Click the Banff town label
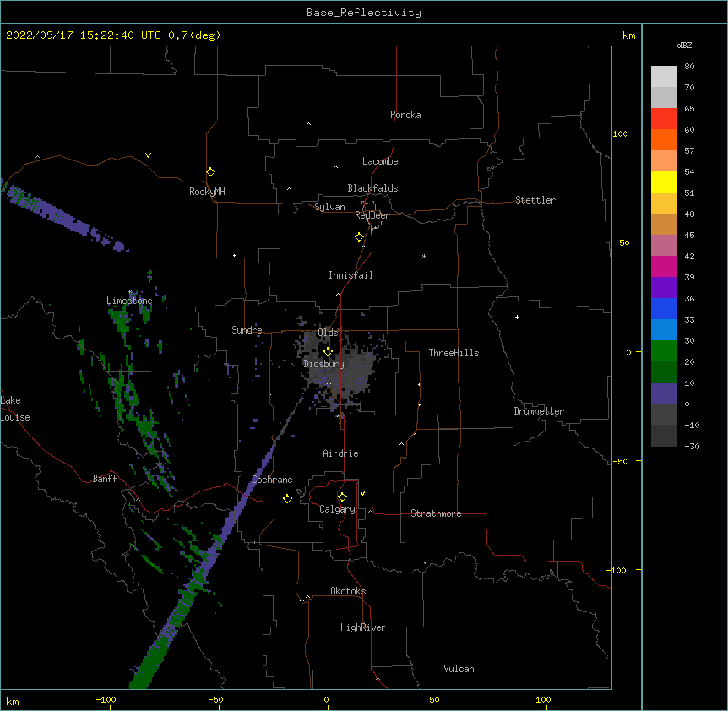 [105, 479]
